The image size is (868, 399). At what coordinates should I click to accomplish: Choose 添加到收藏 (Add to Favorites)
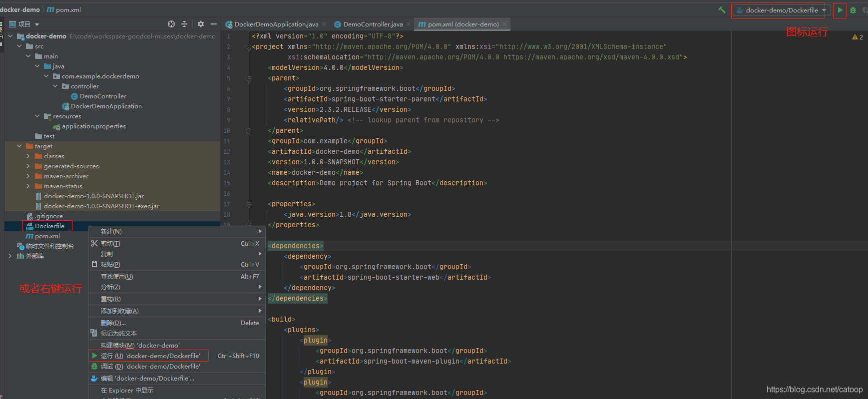coord(177,311)
